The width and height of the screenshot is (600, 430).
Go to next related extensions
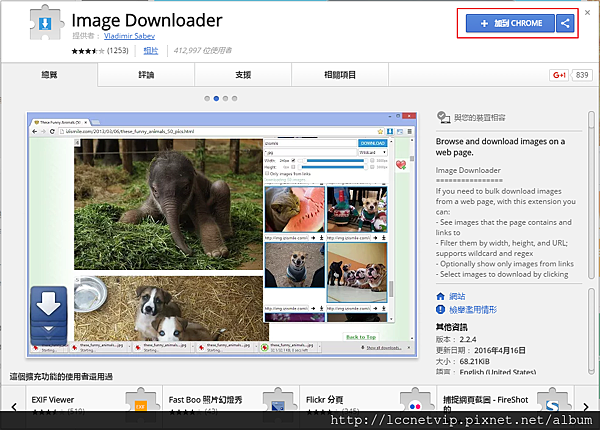click(586, 407)
